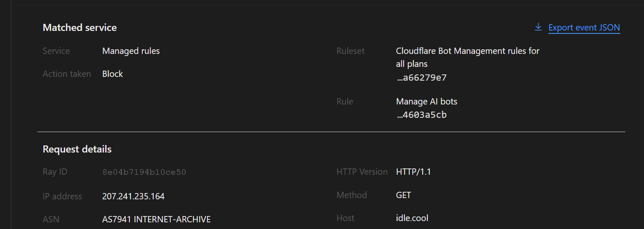644x229 pixels.
Task: Click the GET method value
Action: tap(403, 195)
